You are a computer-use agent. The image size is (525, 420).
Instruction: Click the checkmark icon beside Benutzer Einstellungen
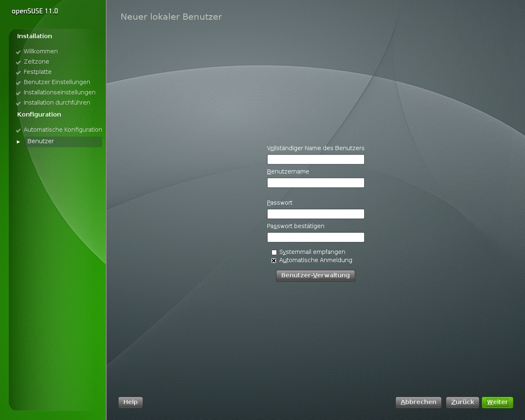pyautogui.click(x=18, y=83)
